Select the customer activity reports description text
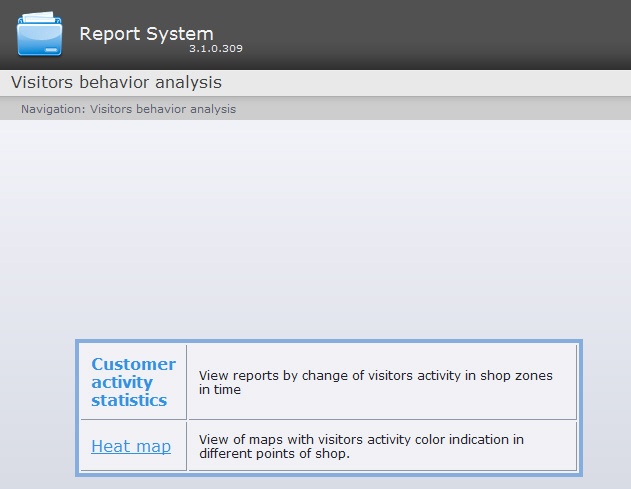 pyautogui.click(x=375, y=382)
